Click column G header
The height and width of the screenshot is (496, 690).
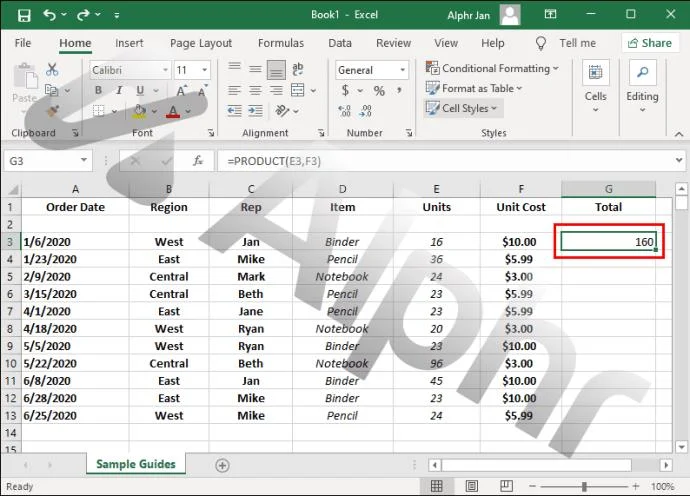[609, 189]
